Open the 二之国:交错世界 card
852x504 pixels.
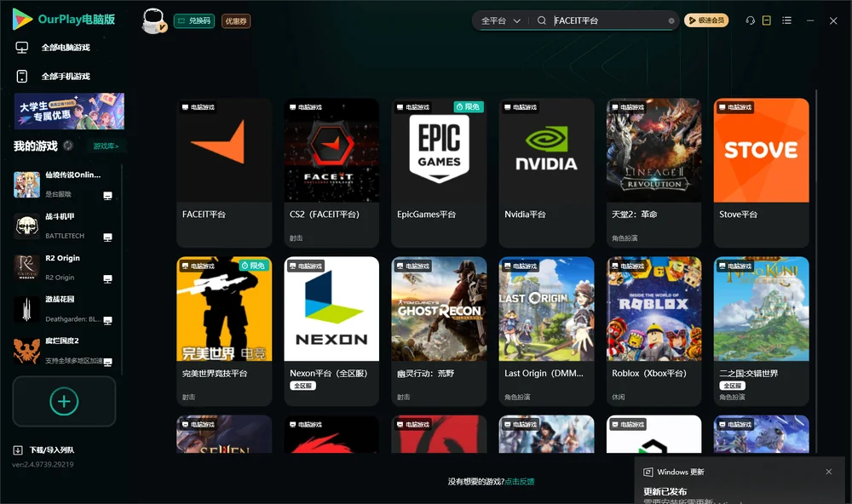point(761,331)
